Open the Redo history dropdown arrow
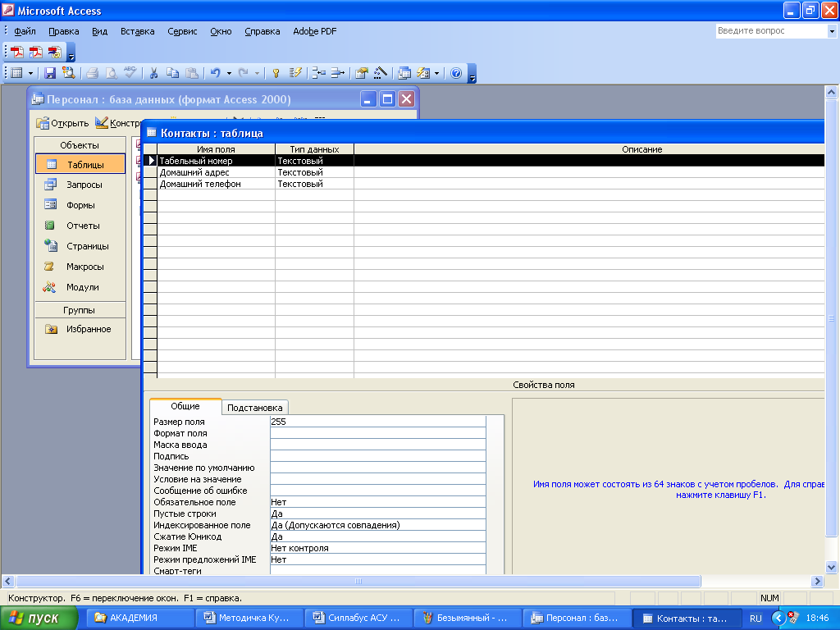This screenshot has width=840, height=630. coord(257,73)
